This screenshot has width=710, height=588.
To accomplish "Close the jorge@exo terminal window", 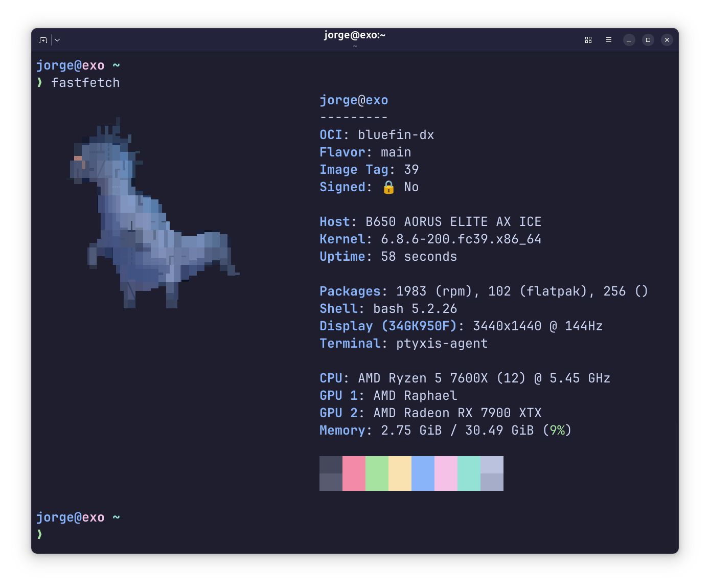I will pyautogui.click(x=667, y=40).
